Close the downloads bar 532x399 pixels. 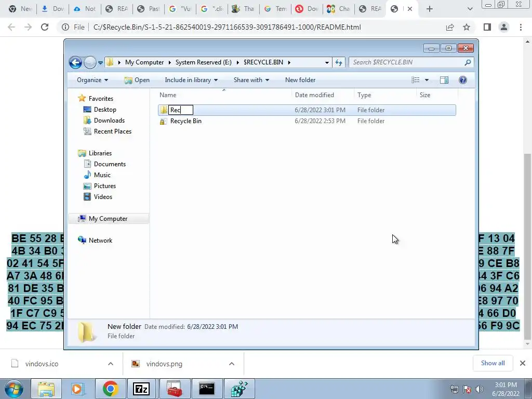point(523,363)
